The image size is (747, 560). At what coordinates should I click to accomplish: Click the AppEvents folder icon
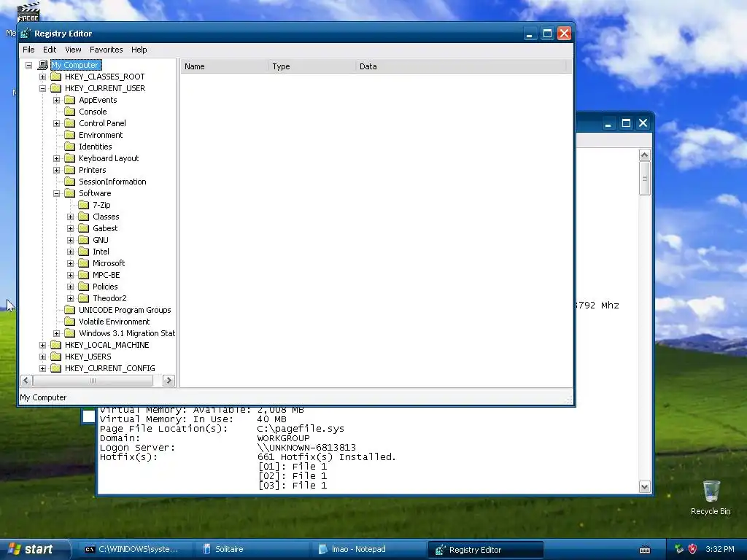(70, 100)
